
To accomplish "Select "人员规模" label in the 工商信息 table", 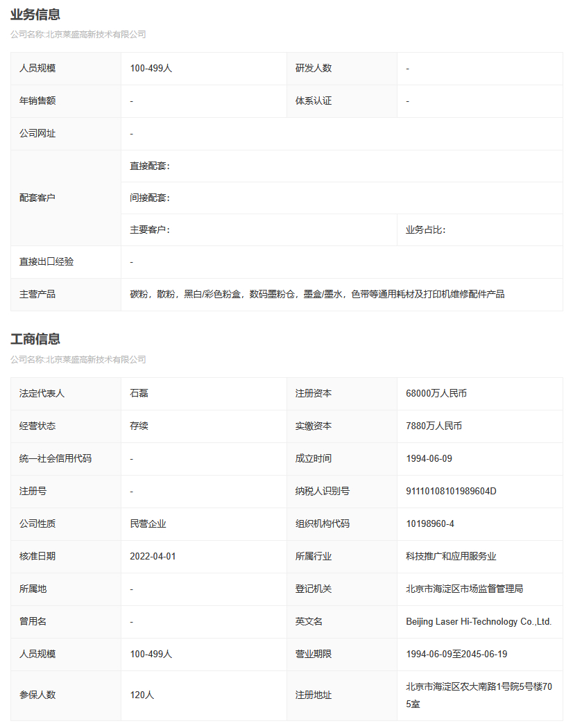I will click(37, 655).
